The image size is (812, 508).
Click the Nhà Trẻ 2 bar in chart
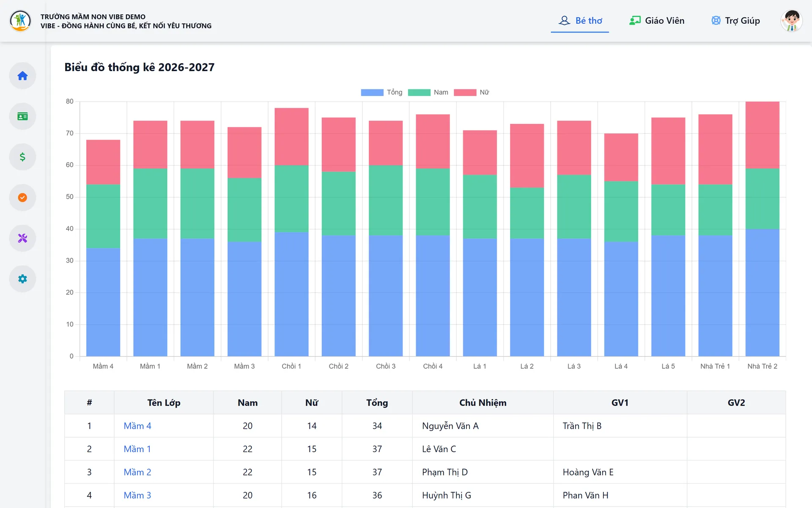[x=762, y=229]
